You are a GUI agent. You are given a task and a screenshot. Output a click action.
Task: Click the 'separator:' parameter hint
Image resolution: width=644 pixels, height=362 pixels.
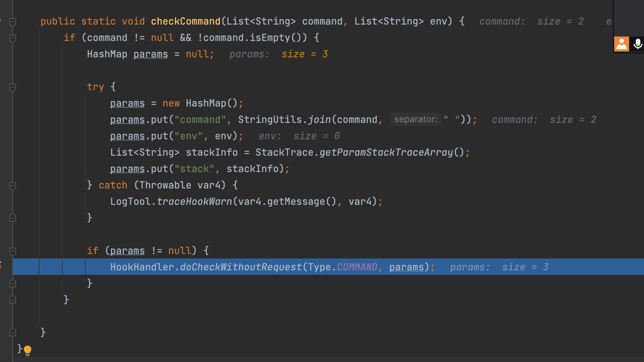coord(416,120)
